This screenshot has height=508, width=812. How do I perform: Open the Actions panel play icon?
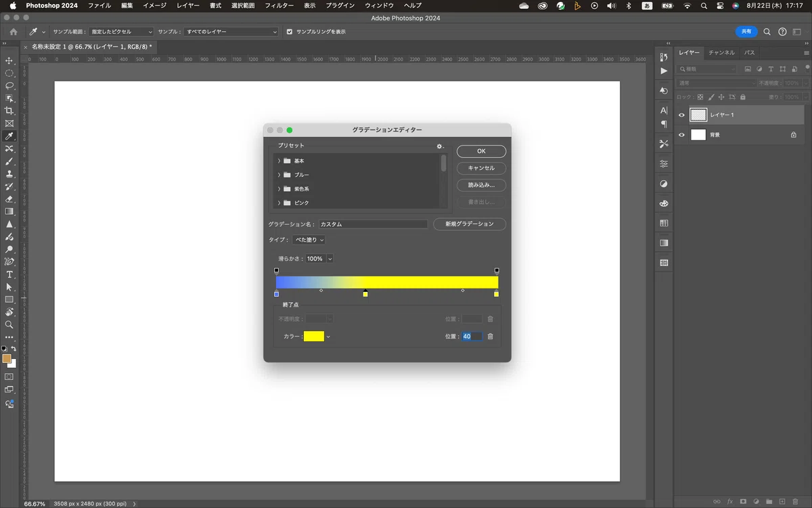664,70
